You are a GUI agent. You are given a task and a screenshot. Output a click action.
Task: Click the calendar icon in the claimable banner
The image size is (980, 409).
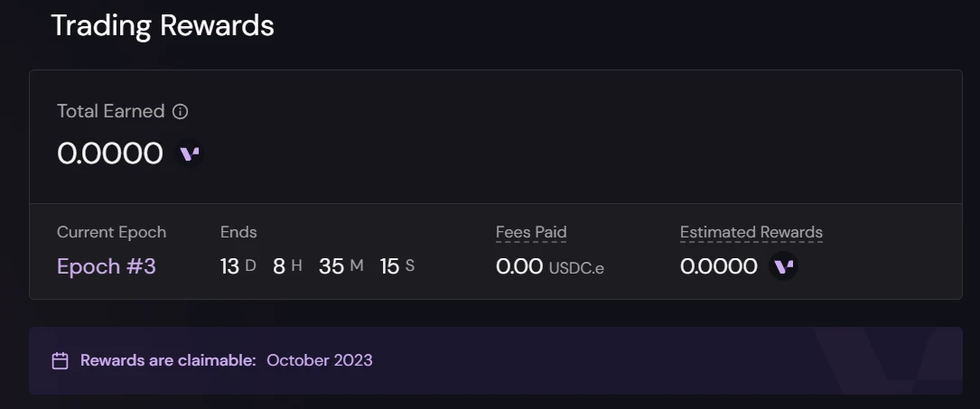(61, 361)
